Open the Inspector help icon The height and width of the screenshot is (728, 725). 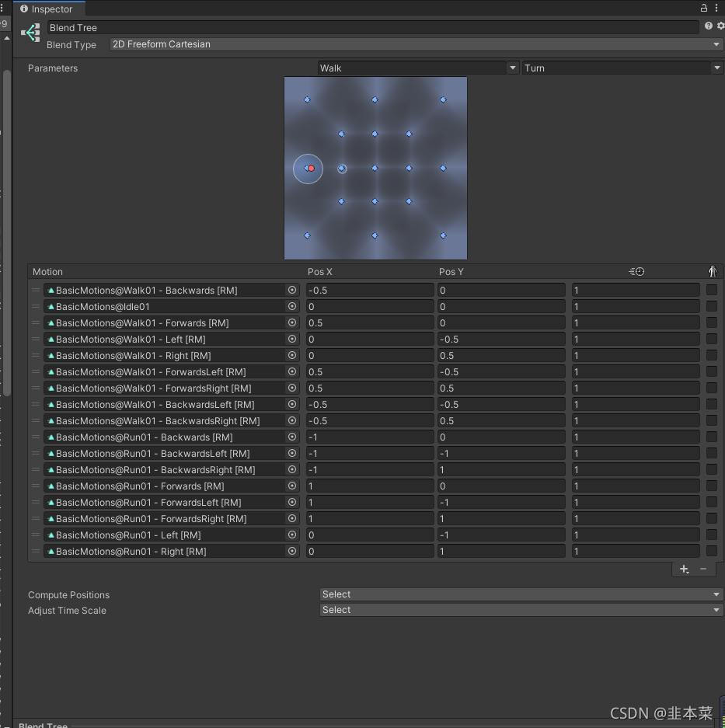(707, 26)
